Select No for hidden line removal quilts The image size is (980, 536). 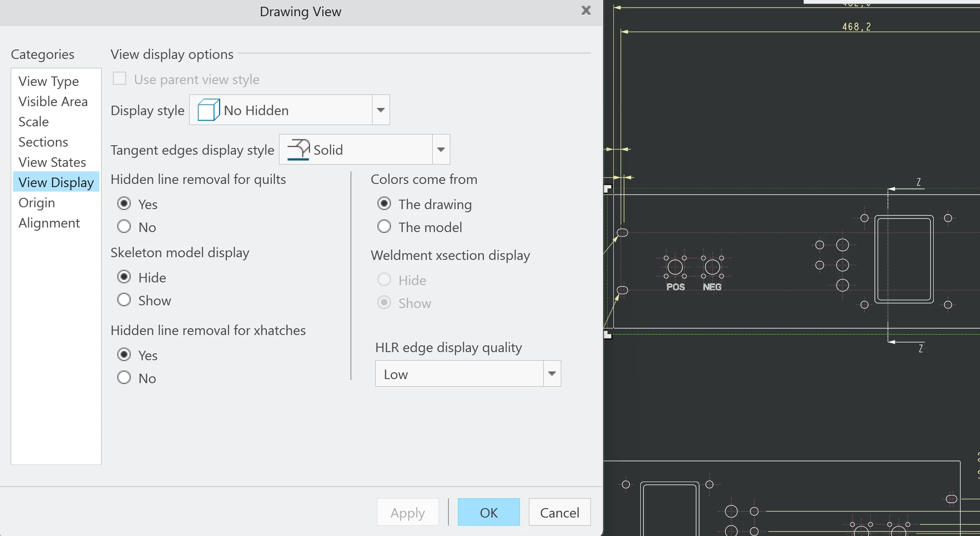pos(124,226)
